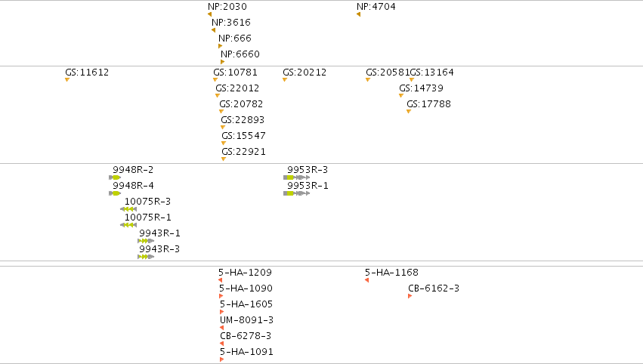
Task: Click the GS:22893 marker triangle
Action: (x=223, y=128)
